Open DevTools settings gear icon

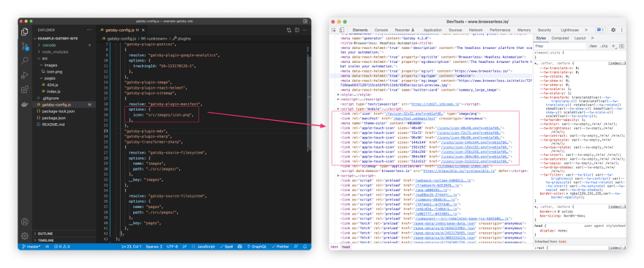tap(613, 30)
